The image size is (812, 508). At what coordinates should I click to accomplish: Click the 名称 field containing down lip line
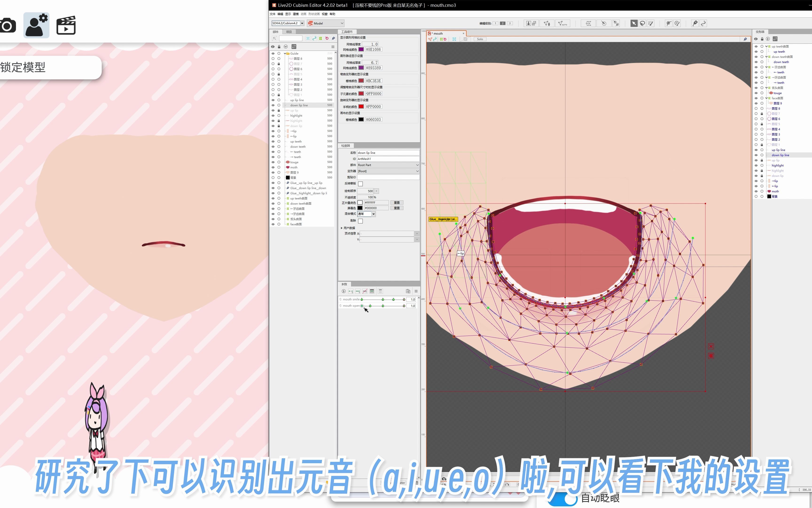tap(388, 153)
